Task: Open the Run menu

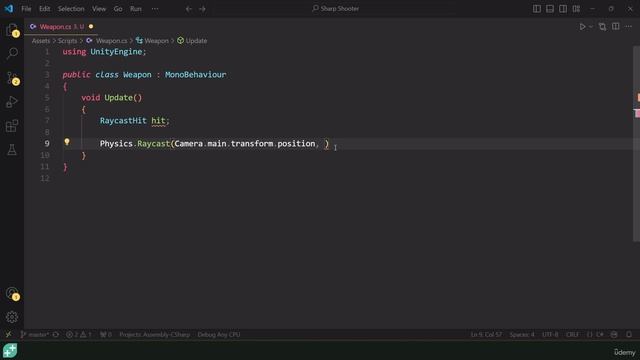Action: (136, 9)
